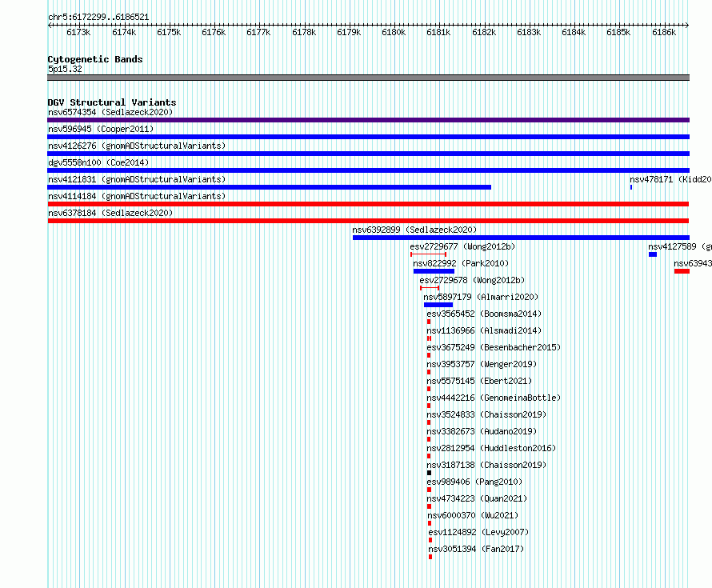Screen dimensions: 712x588
Task: Select the nsv4114184 gnomAD red bar
Action: click(368, 204)
